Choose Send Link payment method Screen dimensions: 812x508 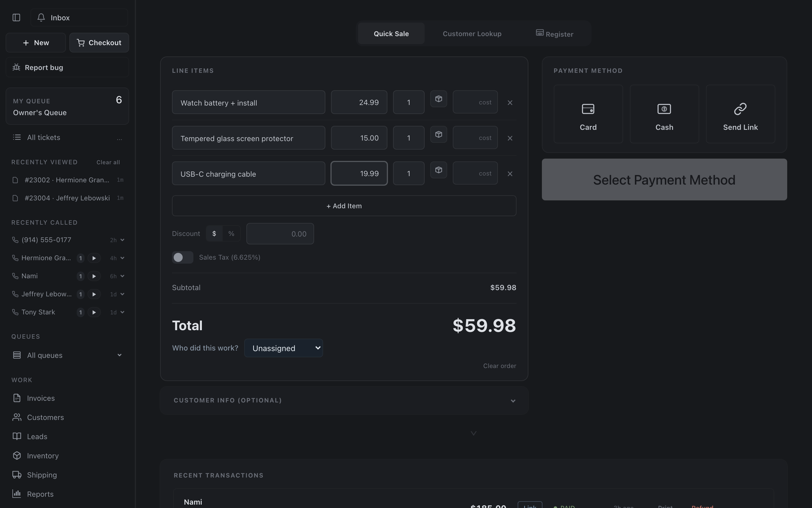(x=741, y=114)
